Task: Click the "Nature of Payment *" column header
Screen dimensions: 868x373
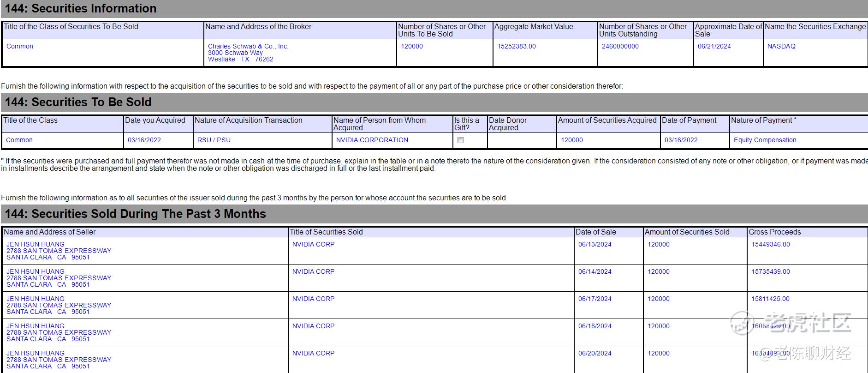Action: coord(764,120)
